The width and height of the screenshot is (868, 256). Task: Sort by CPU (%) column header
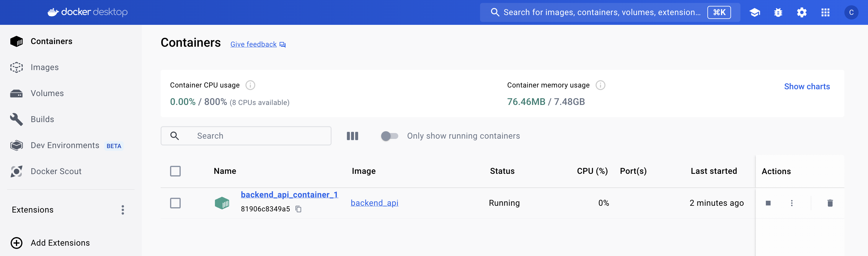(592, 171)
